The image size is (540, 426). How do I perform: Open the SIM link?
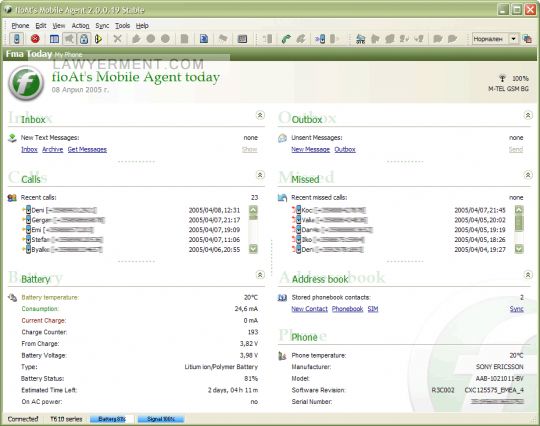pos(373,309)
